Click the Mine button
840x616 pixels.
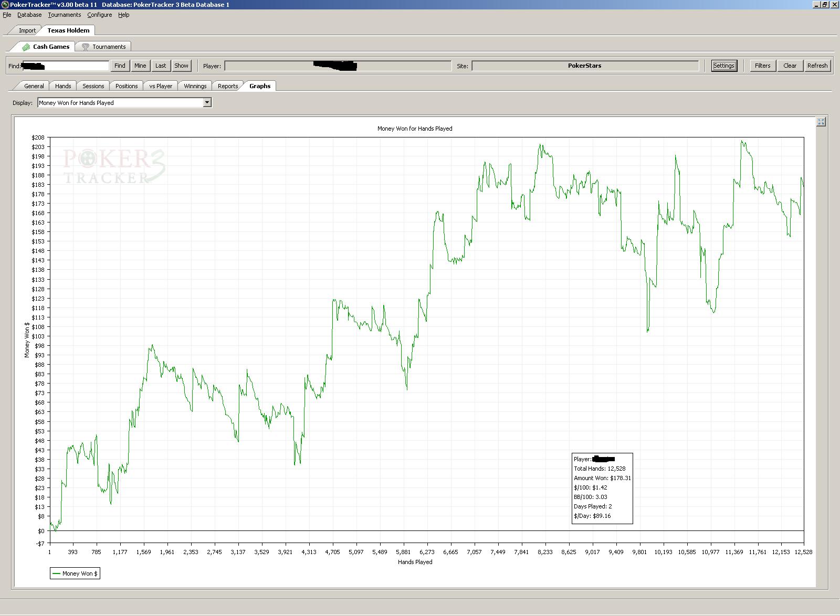click(x=140, y=66)
